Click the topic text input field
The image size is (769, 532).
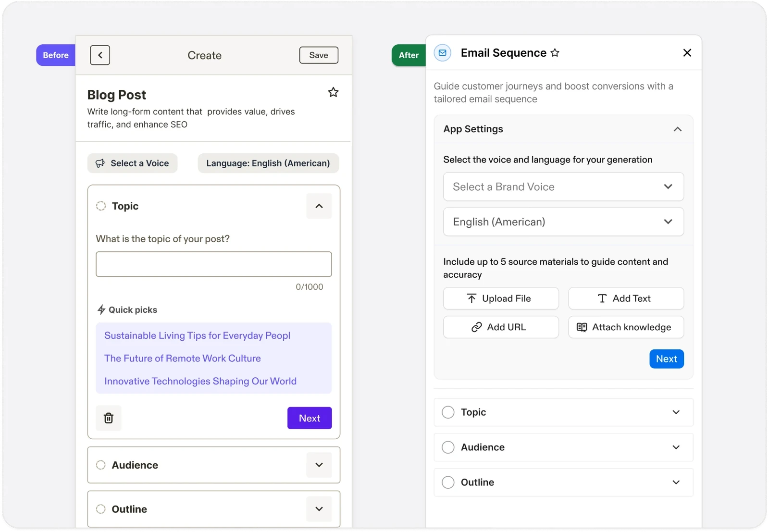point(214,264)
